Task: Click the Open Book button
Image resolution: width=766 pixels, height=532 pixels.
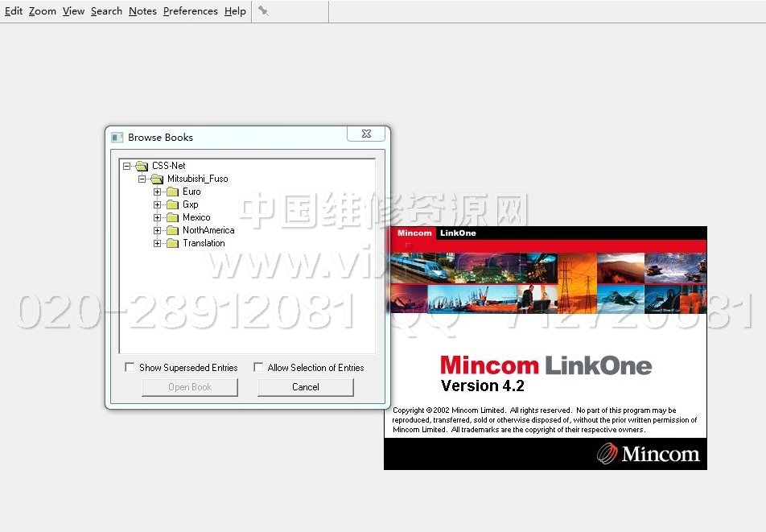Action: coord(190,387)
